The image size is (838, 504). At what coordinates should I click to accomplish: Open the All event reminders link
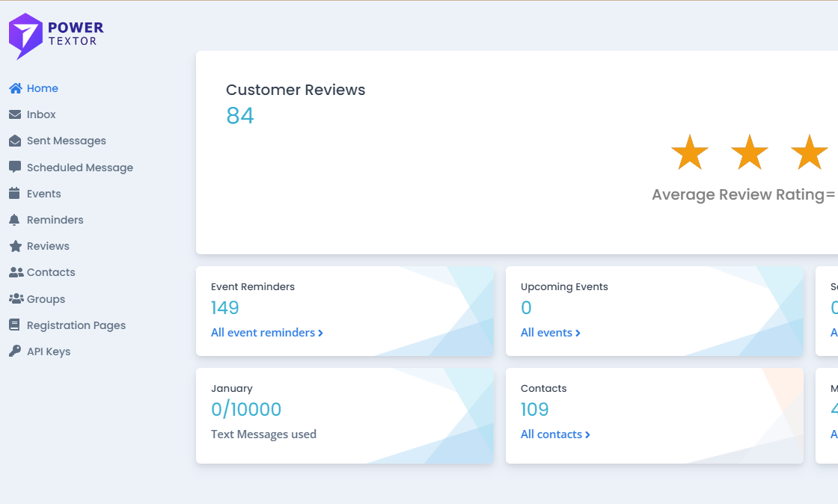[x=266, y=333]
